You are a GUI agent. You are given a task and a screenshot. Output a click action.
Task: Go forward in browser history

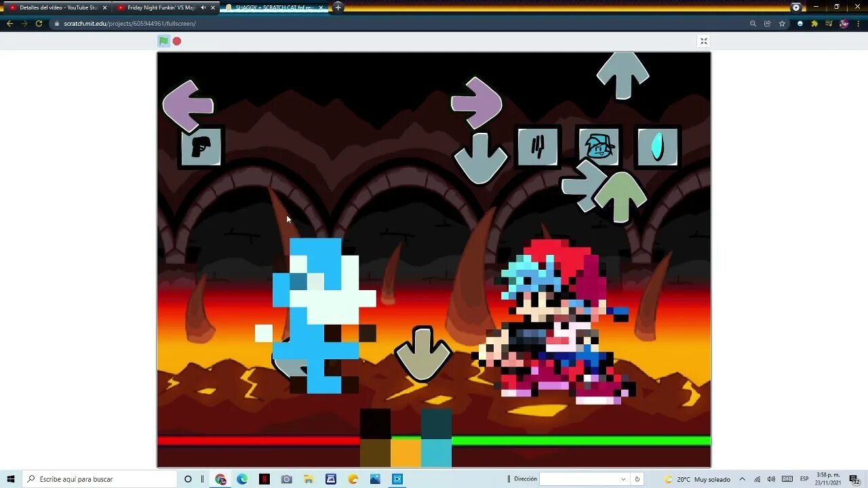[x=24, y=23]
